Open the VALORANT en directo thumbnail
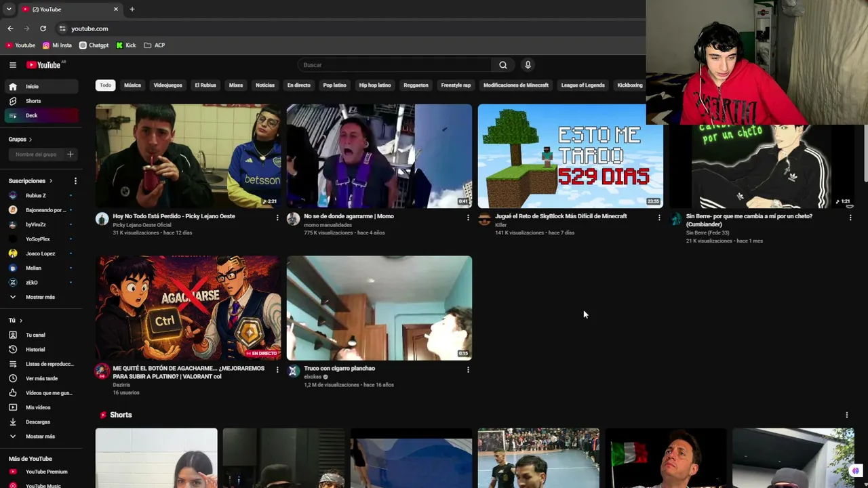The image size is (868, 488). (x=188, y=308)
